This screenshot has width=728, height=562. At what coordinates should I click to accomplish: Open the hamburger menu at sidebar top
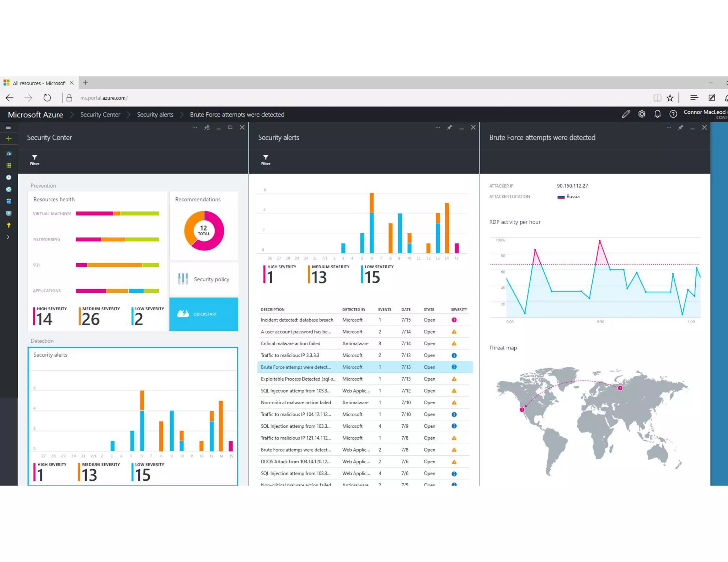tap(8, 127)
